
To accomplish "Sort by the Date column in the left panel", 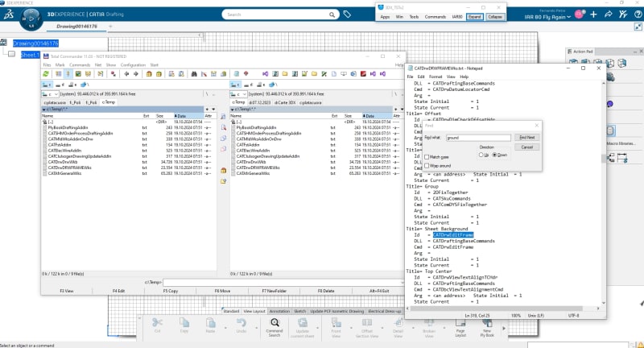I will [x=188, y=116].
